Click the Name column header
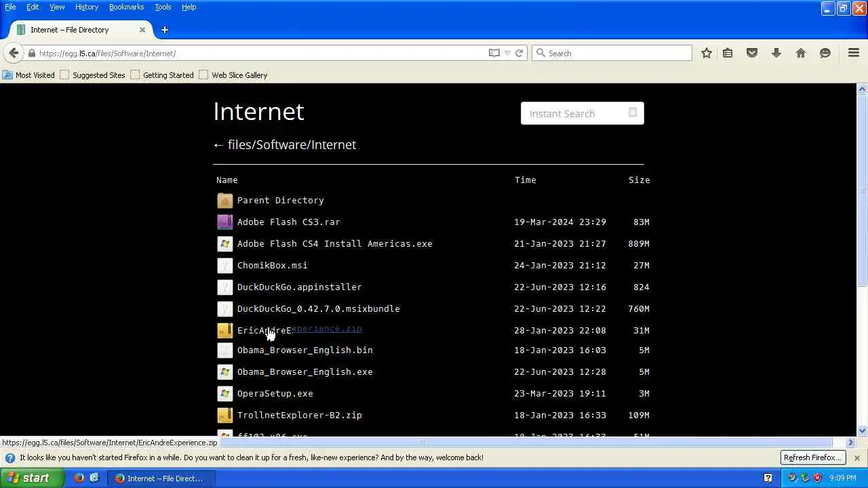Screen dimensions: 868x488 pos(226,180)
